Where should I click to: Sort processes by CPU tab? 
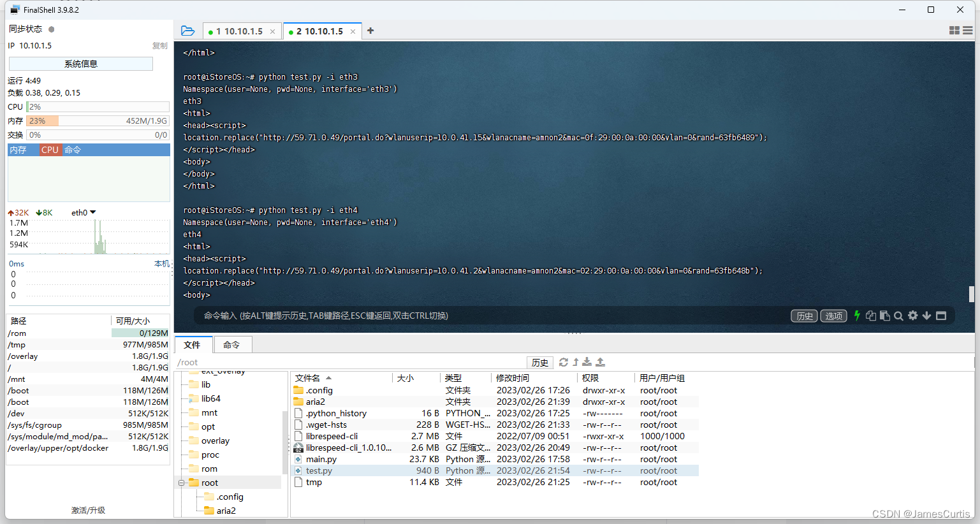50,150
